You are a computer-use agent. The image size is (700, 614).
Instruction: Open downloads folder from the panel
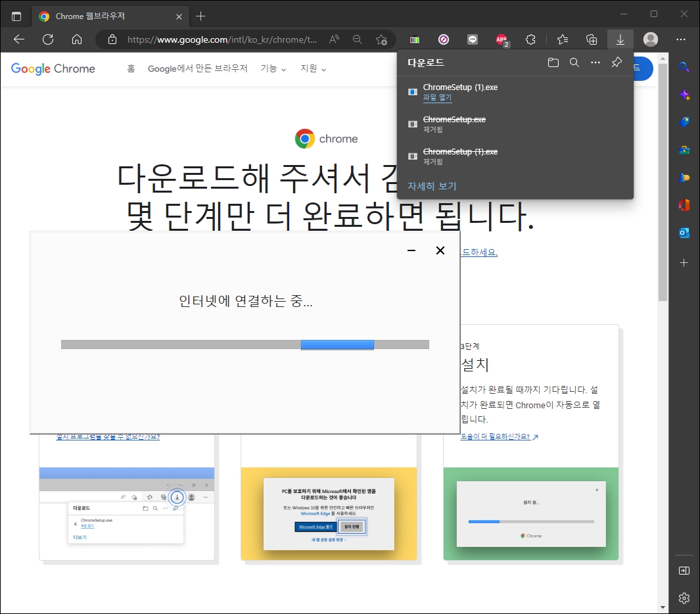tap(553, 62)
